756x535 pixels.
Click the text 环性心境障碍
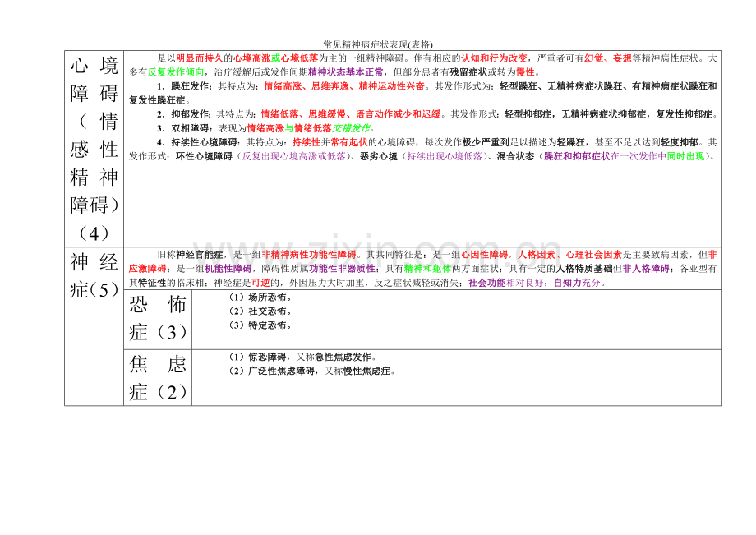coord(204,156)
